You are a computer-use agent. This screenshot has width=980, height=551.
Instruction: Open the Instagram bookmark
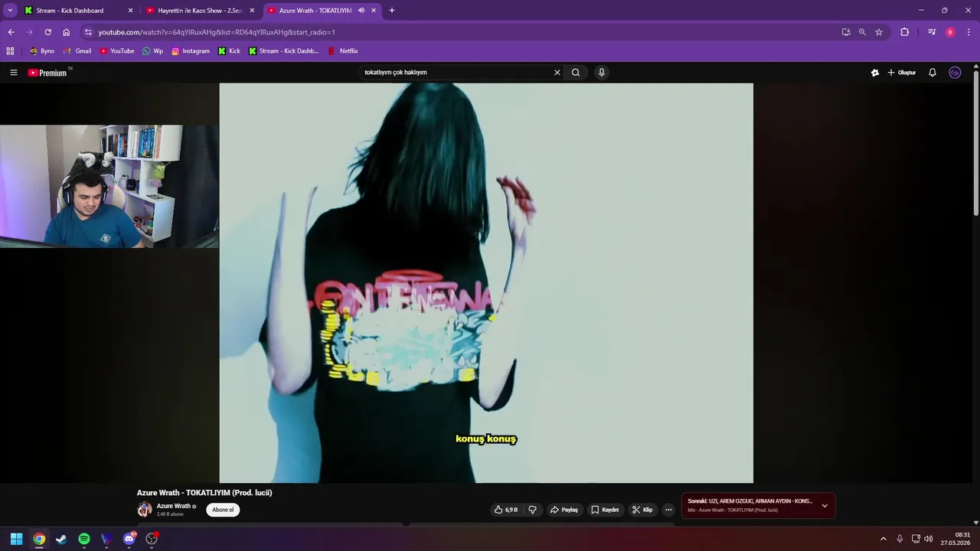[x=190, y=51]
